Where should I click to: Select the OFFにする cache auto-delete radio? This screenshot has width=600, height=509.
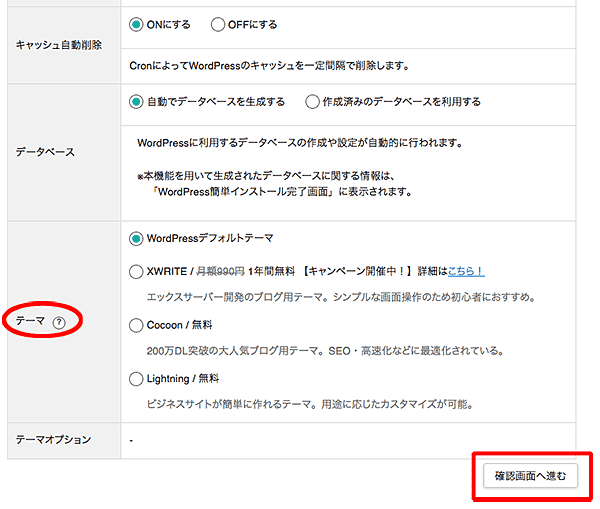[218, 25]
